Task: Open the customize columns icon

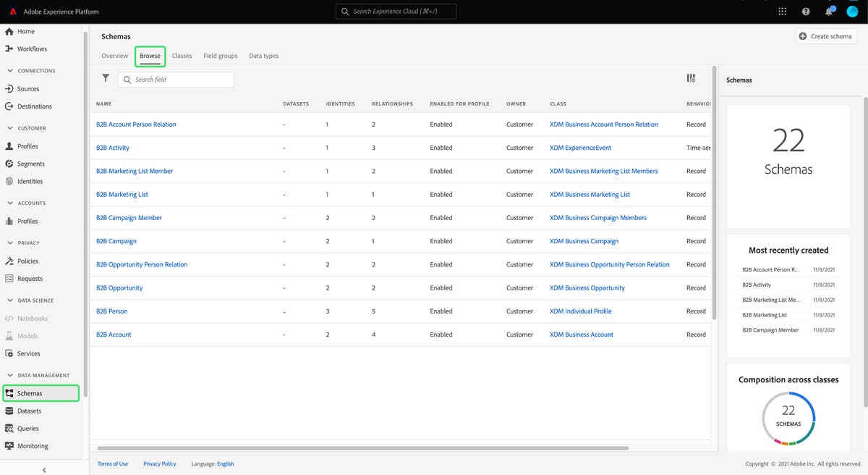Action: (691, 77)
